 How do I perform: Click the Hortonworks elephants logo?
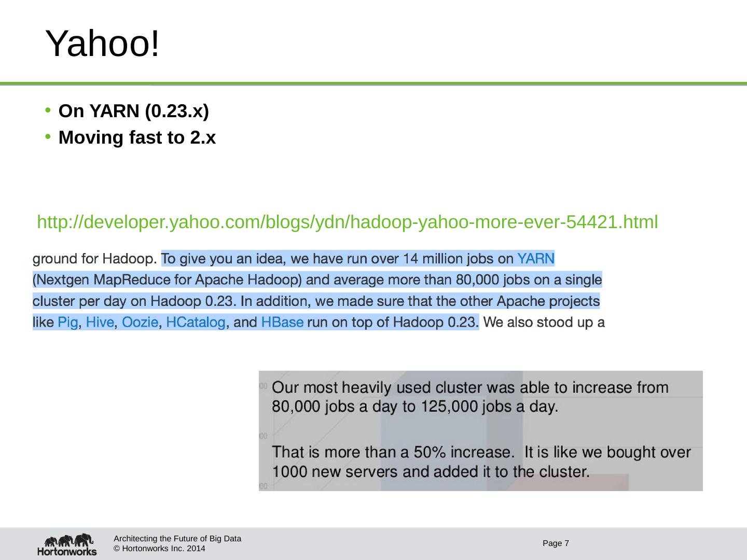(x=67, y=544)
